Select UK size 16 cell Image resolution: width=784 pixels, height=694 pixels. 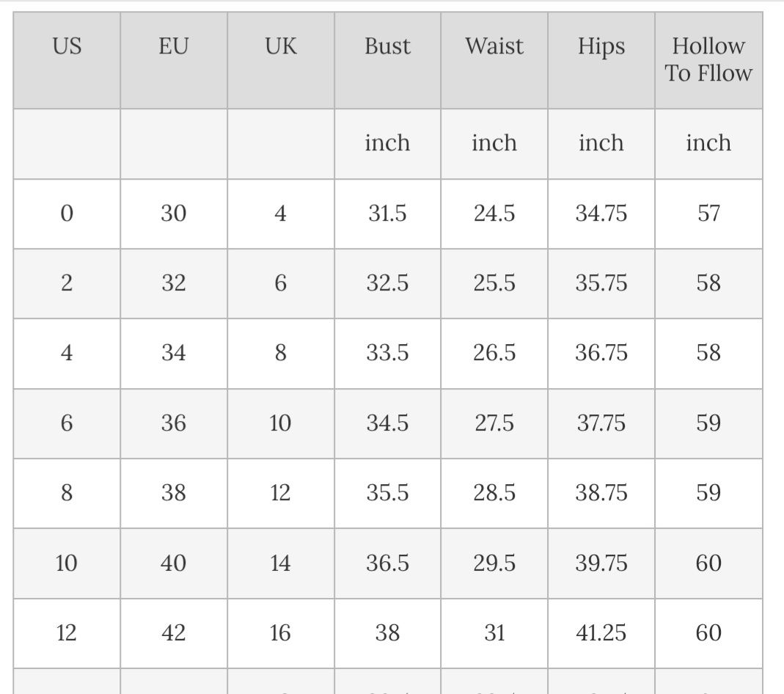(x=281, y=632)
